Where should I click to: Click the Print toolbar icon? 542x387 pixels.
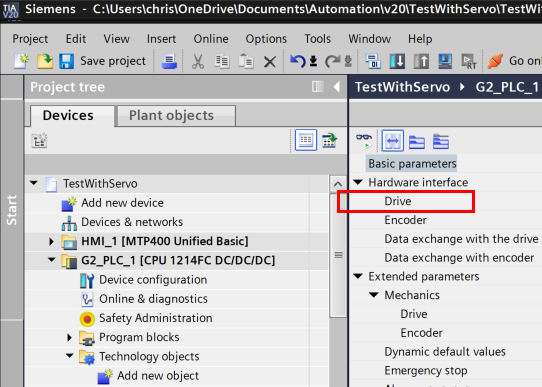169,62
